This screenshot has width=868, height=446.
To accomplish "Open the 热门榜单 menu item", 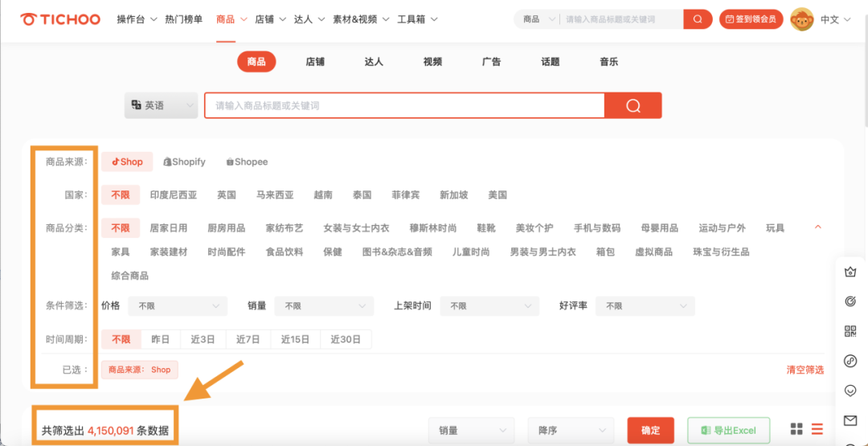I will point(184,19).
